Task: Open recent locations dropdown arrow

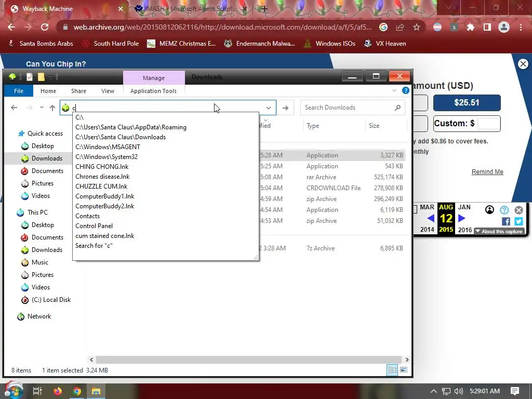Action: tap(42, 108)
